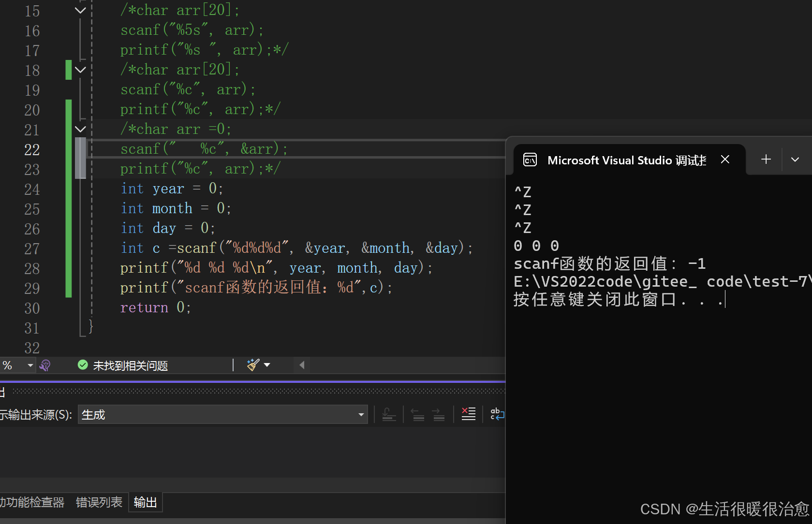Click the horizontal scrollbar left arrow
The height and width of the screenshot is (524, 812).
(302, 365)
